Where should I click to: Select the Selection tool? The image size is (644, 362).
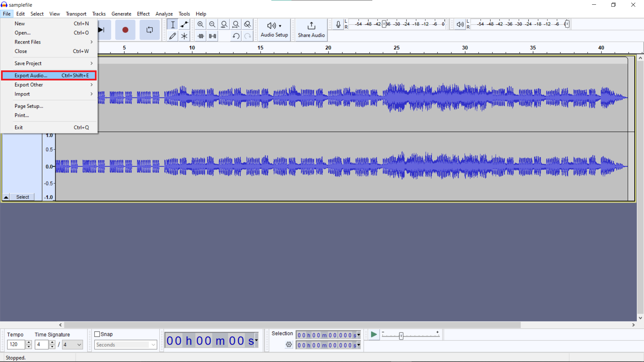(172, 24)
